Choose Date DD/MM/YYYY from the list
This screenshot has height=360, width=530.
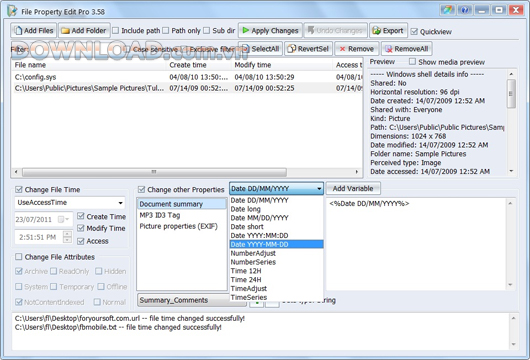pos(276,200)
